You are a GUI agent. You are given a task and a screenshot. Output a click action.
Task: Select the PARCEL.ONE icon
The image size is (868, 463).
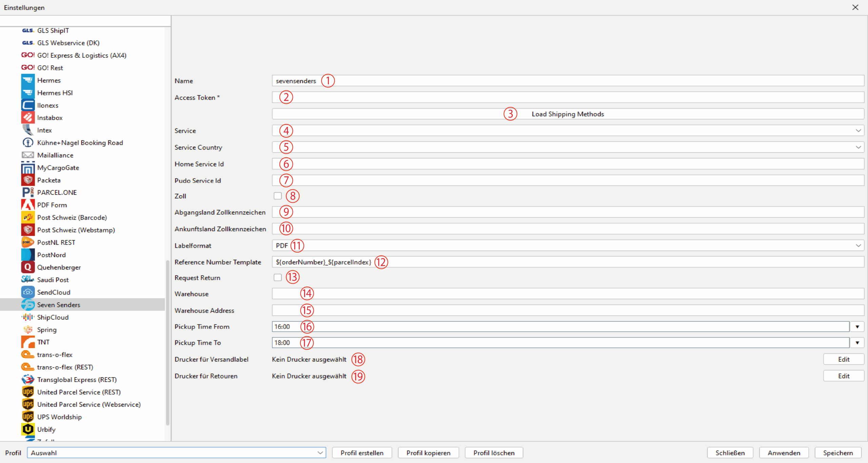coord(28,193)
